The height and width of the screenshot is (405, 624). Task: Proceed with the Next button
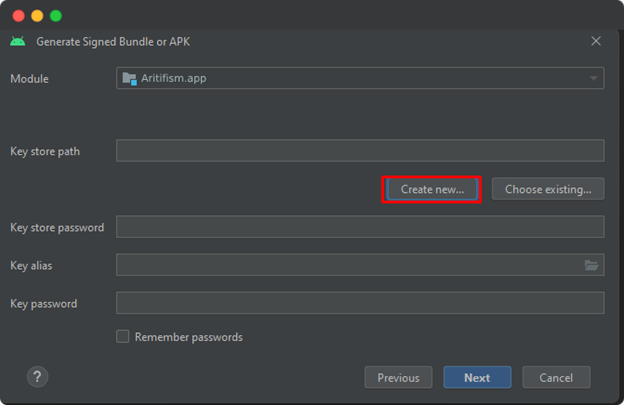click(x=477, y=378)
